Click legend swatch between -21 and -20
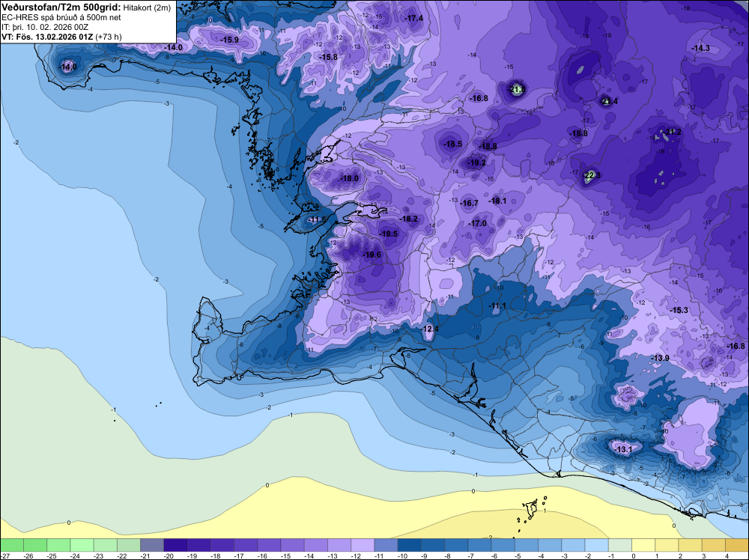 click(152, 545)
